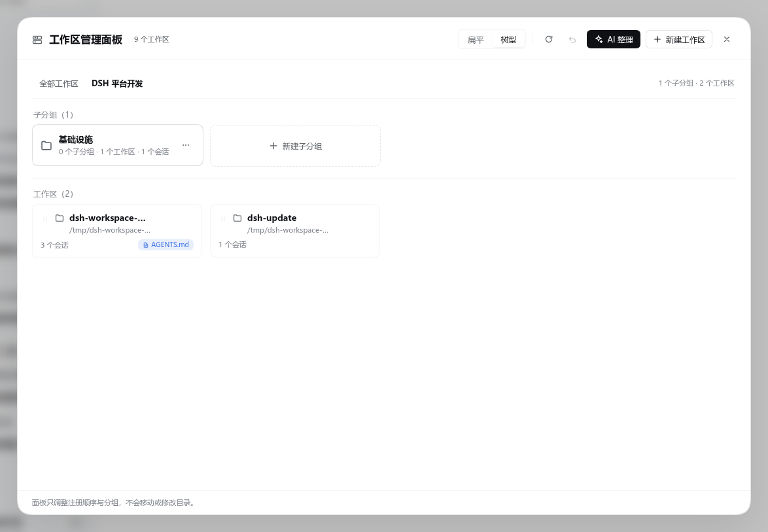Click the 基础设施 stats line
The height and width of the screenshot is (532, 768).
[114, 152]
